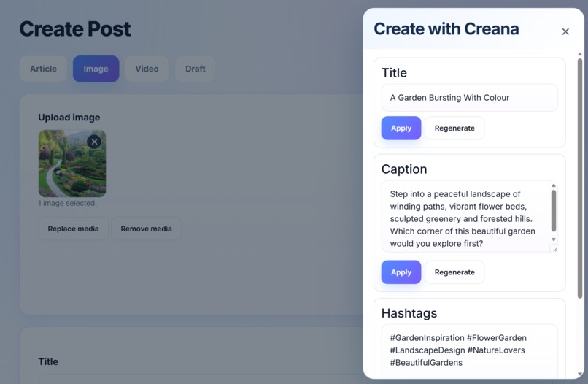Click Creana panel scrollbar up arrow

coord(580,55)
